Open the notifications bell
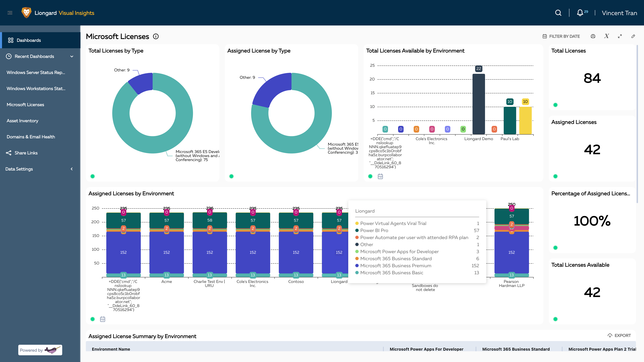This screenshot has height=362, width=644. click(580, 13)
